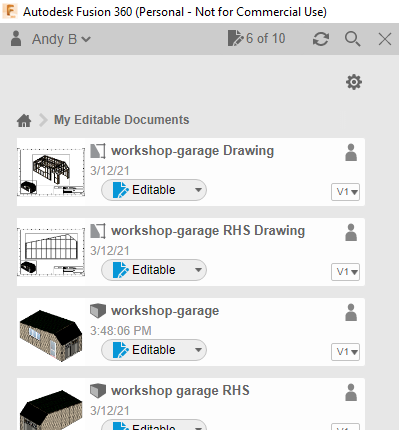399x430 pixels.
Task: Click owner icon for workshop garage RHS
Action: point(351,392)
